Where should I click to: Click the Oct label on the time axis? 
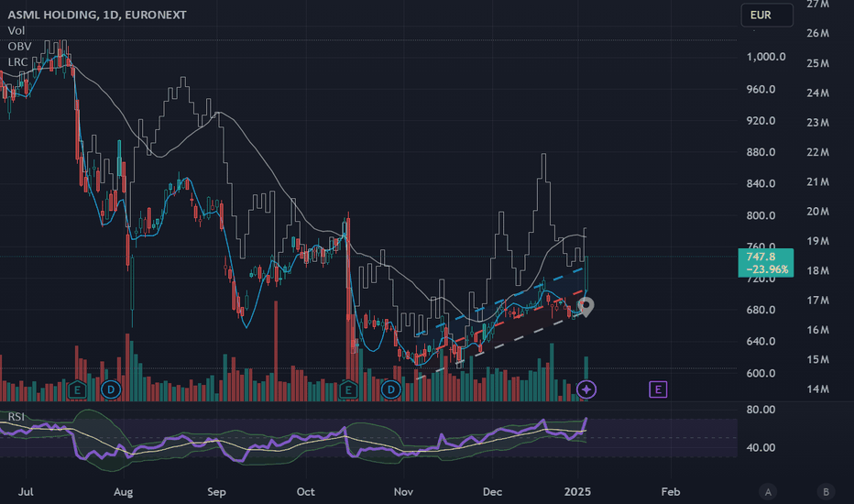pos(305,491)
